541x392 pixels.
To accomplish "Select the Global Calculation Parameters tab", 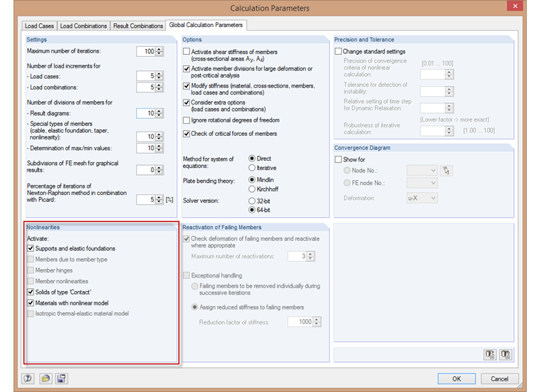I will tap(206, 25).
